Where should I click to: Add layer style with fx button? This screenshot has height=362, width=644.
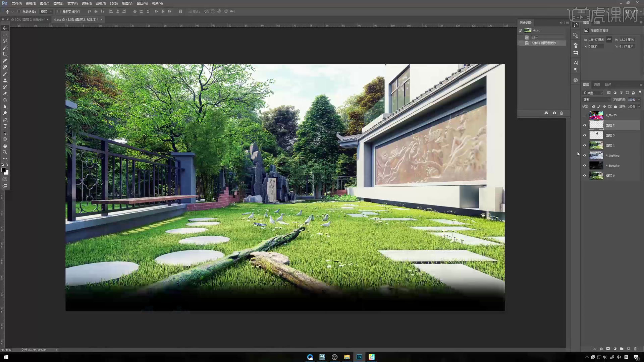click(601, 349)
